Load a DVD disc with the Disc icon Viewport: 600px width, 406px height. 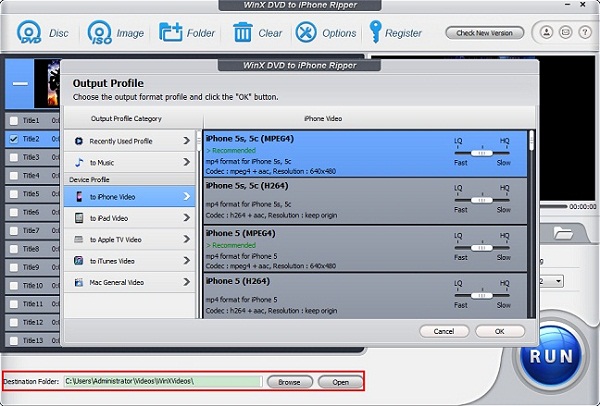point(29,33)
